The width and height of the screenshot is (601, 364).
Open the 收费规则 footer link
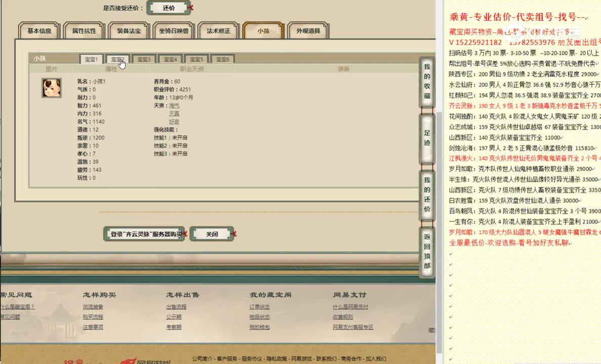coord(342,317)
